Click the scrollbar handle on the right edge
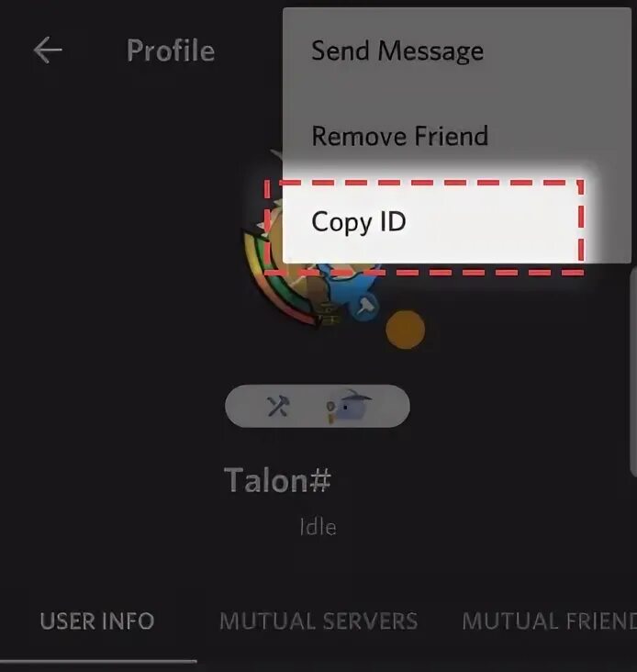The height and width of the screenshot is (672, 637). coord(633,371)
